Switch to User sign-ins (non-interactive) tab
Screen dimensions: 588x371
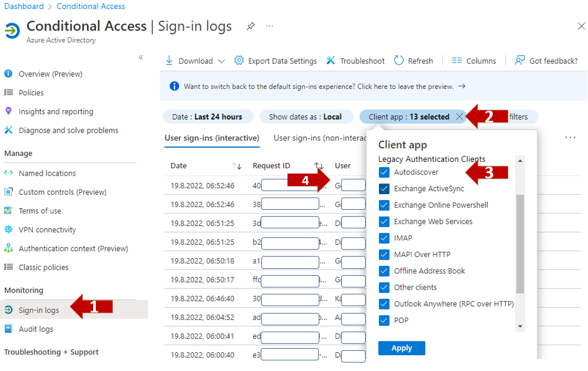(x=320, y=138)
